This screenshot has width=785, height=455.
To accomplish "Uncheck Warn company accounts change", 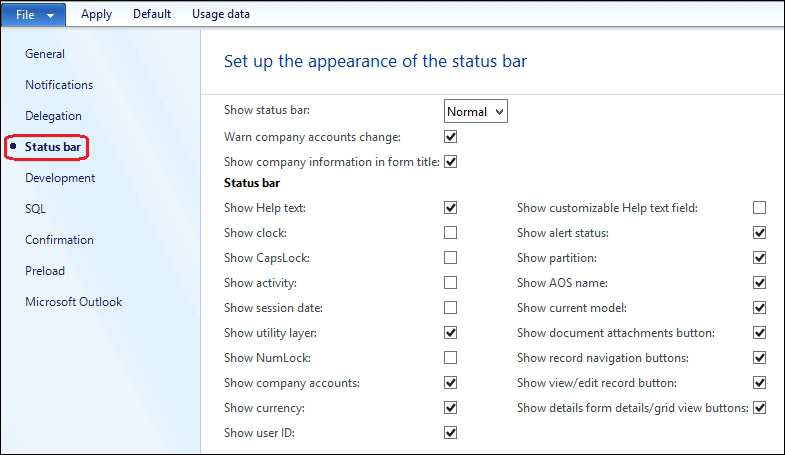I will point(451,137).
